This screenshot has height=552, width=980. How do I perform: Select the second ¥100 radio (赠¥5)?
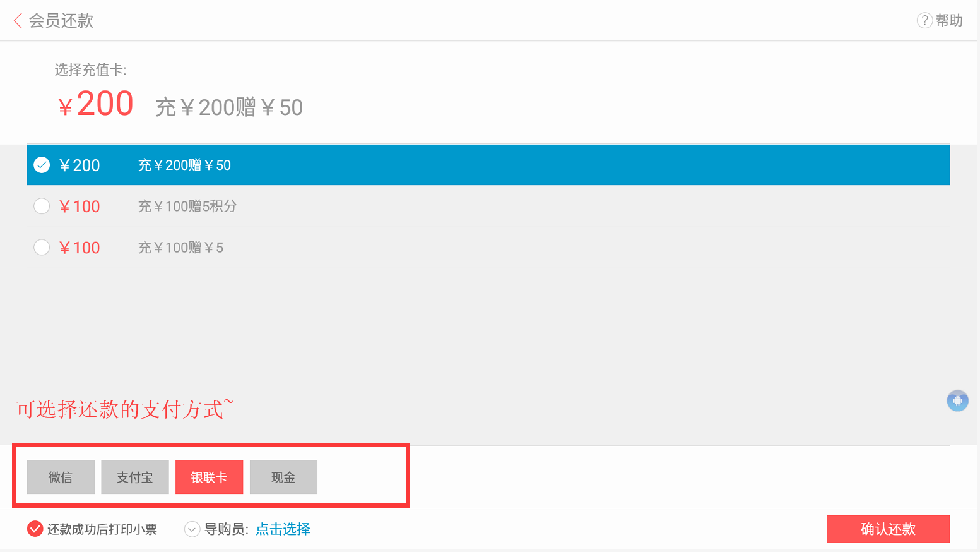42,247
